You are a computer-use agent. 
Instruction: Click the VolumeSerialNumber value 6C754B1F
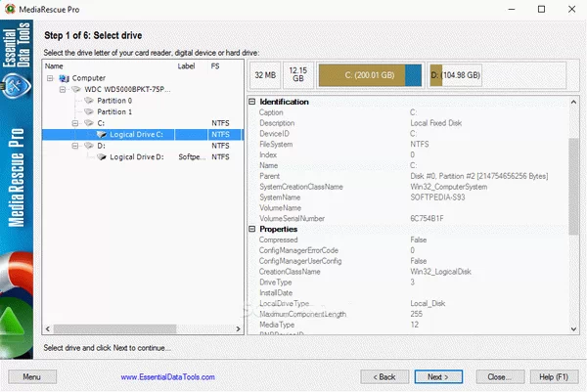point(427,218)
